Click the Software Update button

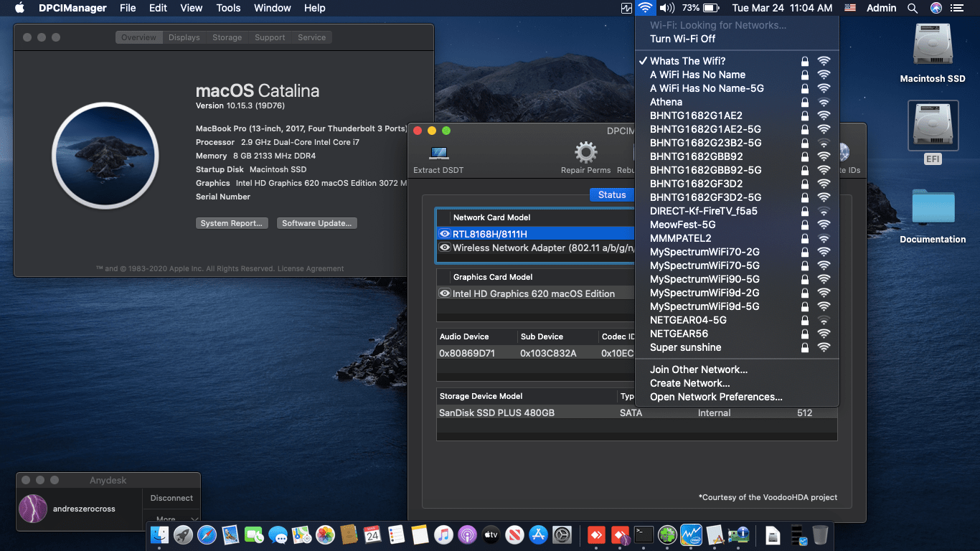[x=316, y=223]
